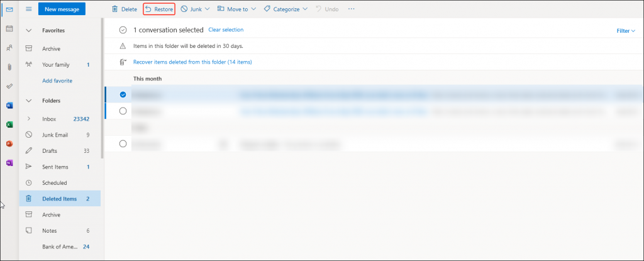Open the Deleted Items folder

pyautogui.click(x=59, y=199)
